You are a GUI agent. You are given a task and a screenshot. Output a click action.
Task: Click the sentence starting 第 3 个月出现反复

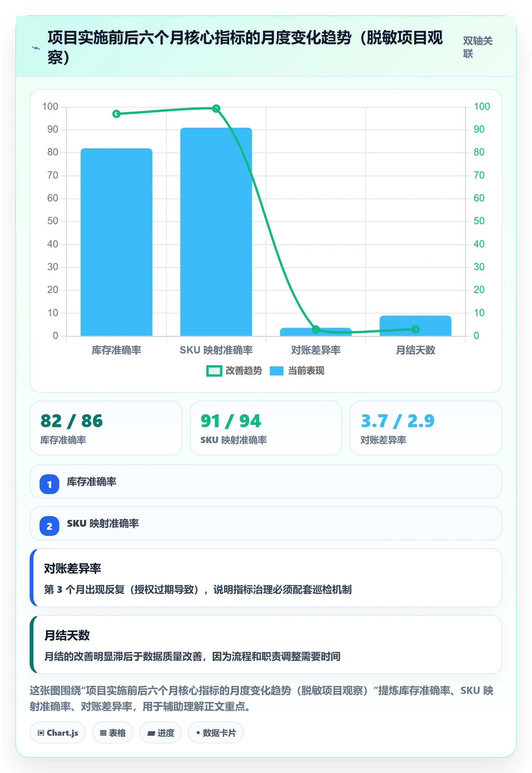point(198,589)
